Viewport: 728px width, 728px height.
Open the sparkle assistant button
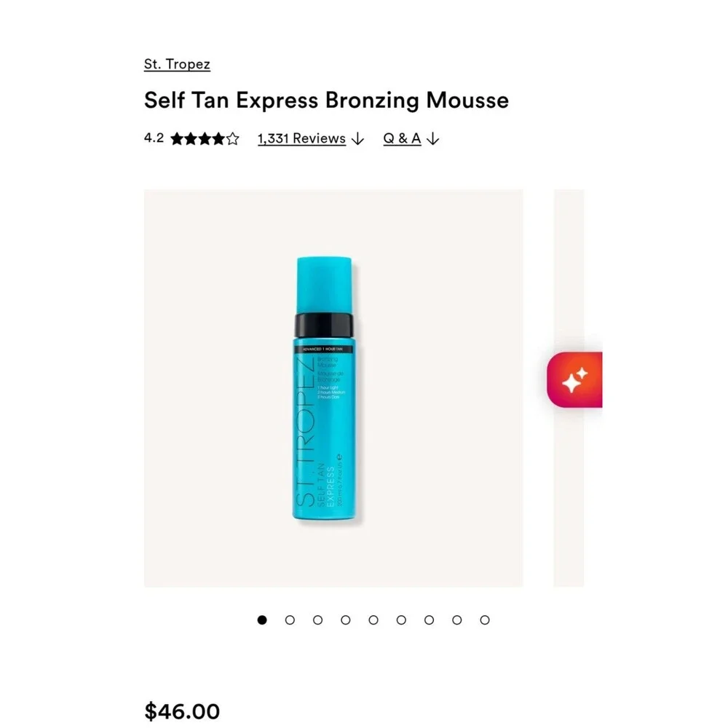pyautogui.click(x=575, y=380)
